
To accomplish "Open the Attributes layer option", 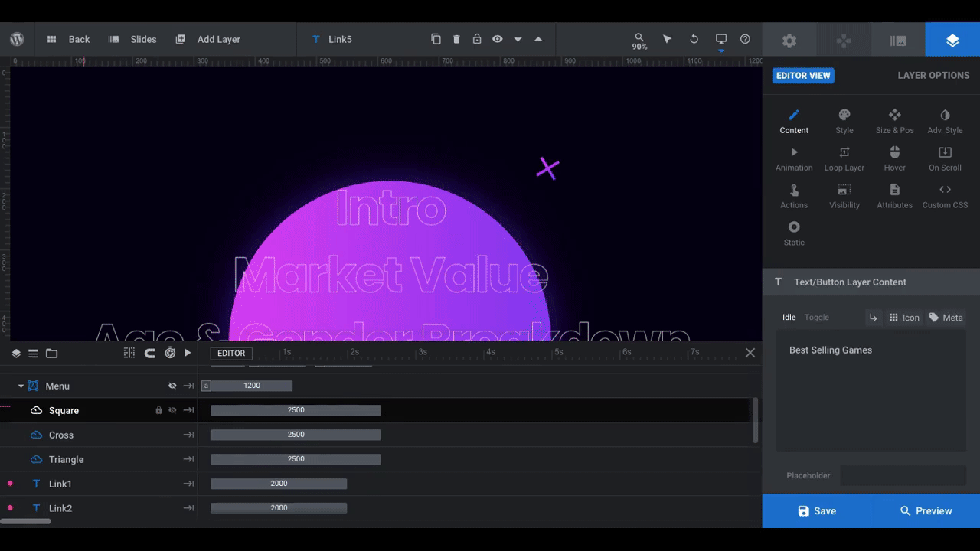I will click(894, 197).
